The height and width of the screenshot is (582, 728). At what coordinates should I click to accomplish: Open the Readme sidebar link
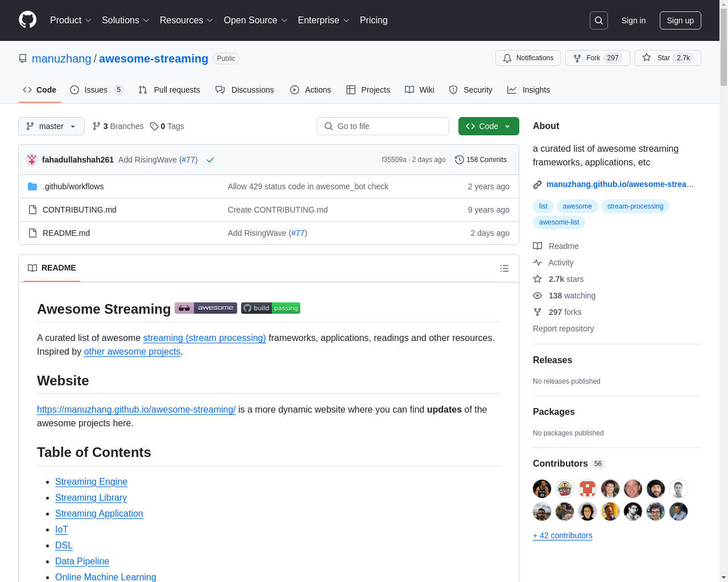(556, 246)
